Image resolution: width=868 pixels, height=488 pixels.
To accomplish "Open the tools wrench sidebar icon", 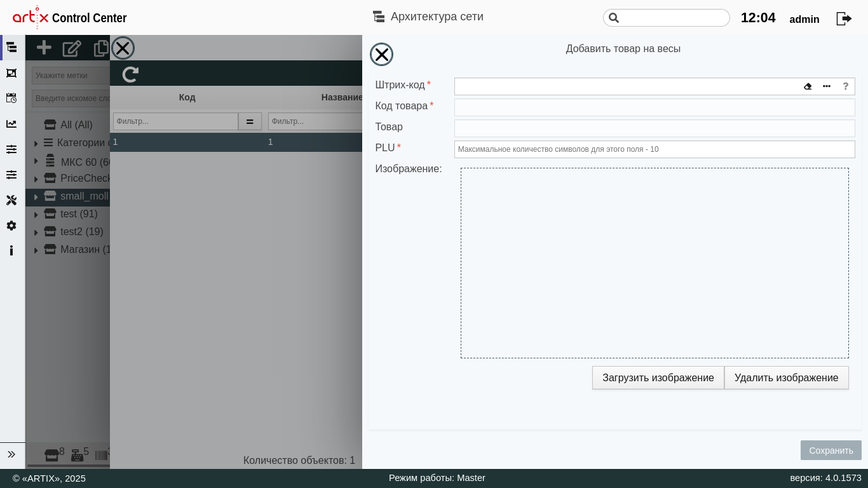I will click(x=11, y=200).
